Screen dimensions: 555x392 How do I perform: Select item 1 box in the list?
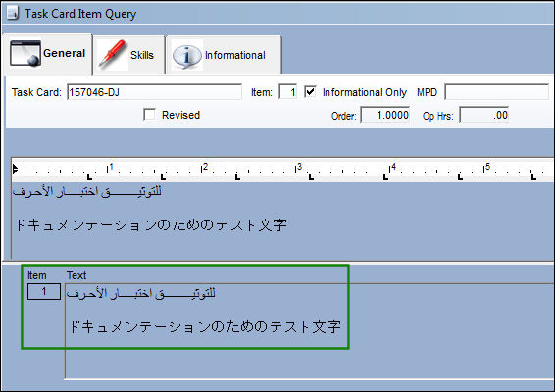(x=44, y=291)
